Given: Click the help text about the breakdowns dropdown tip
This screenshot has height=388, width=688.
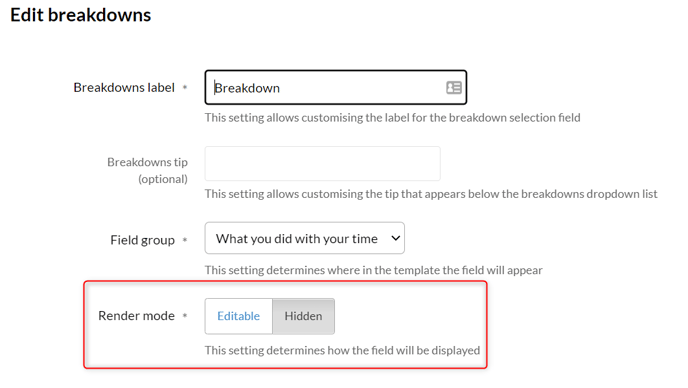Looking at the screenshot, I should (x=431, y=194).
